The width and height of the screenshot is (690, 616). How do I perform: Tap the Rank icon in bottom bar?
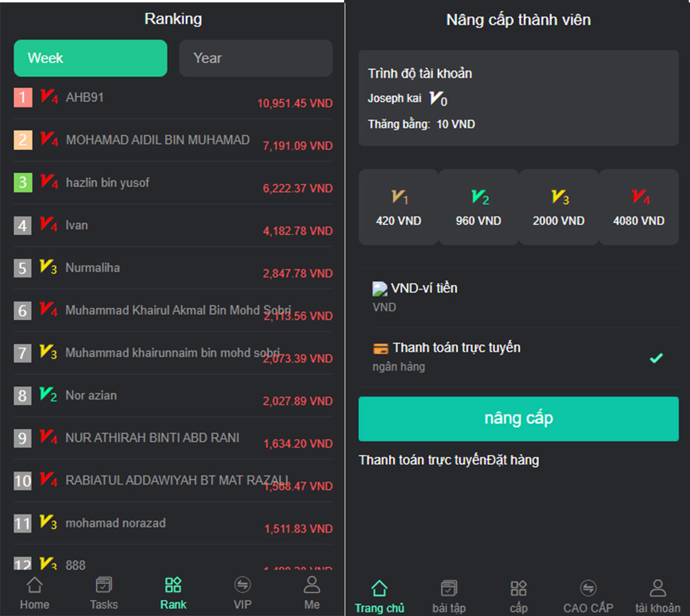pyautogui.click(x=173, y=585)
